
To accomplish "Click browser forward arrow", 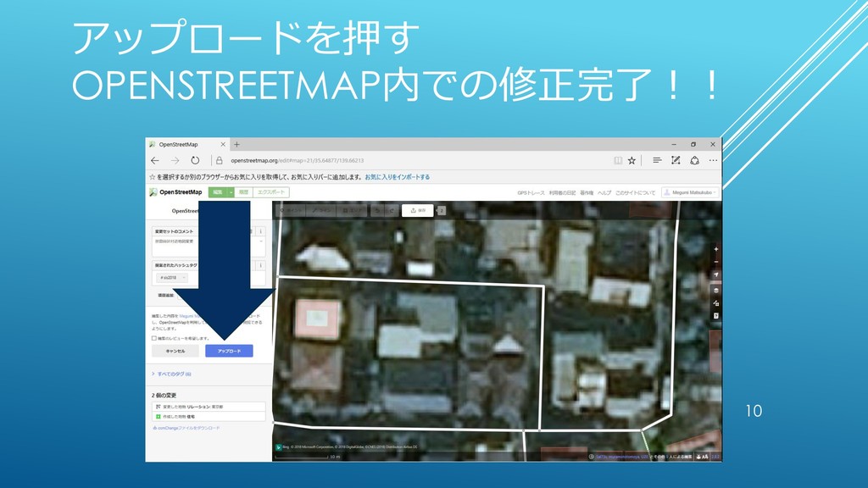I will tap(175, 160).
